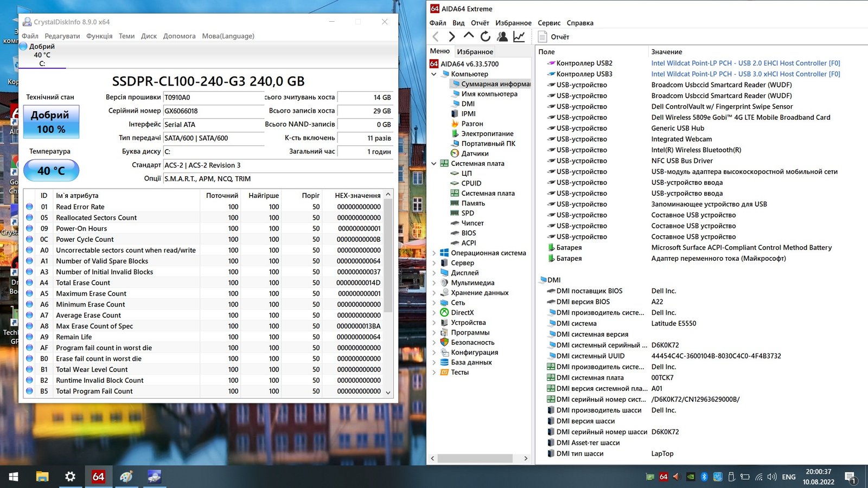Switch to the Меню tab
The height and width of the screenshot is (488, 868).
[x=440, y=51]
